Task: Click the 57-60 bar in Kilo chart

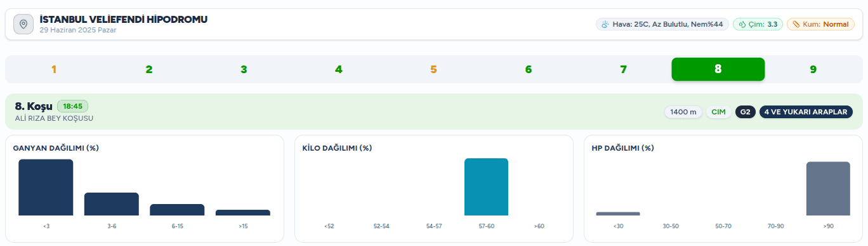Action: pos(486,187)
